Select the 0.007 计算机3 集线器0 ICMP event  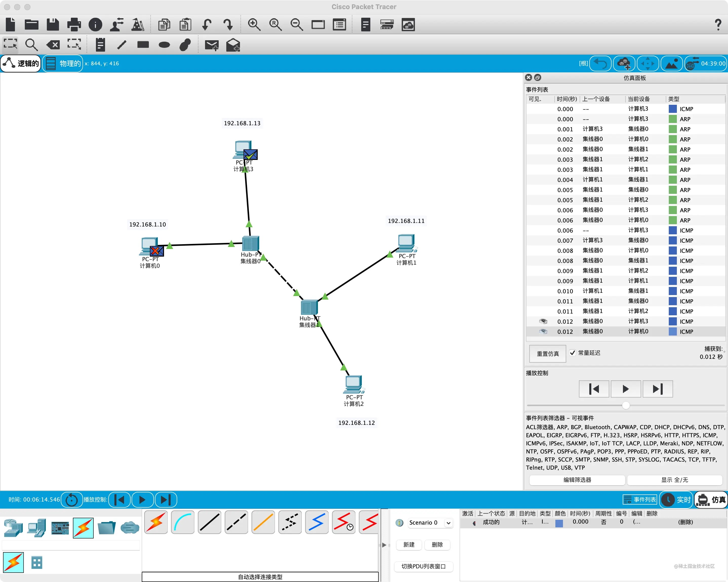click(625, 240)
